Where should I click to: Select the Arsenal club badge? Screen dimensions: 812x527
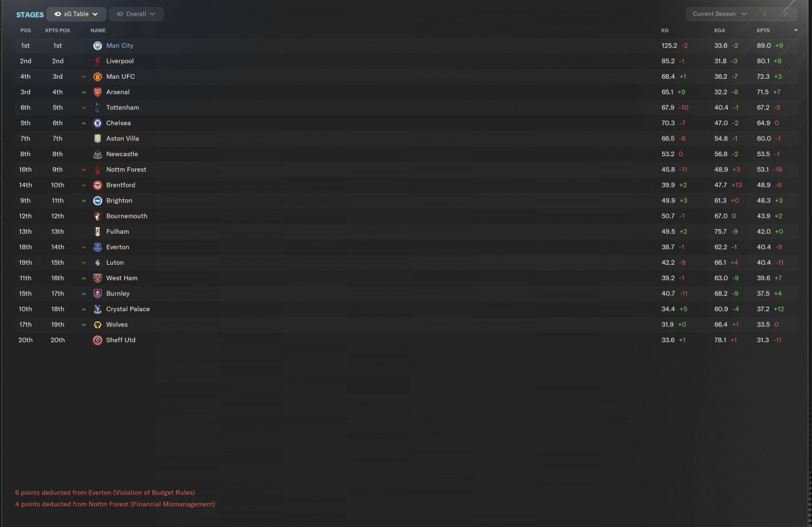click(98, 92)
